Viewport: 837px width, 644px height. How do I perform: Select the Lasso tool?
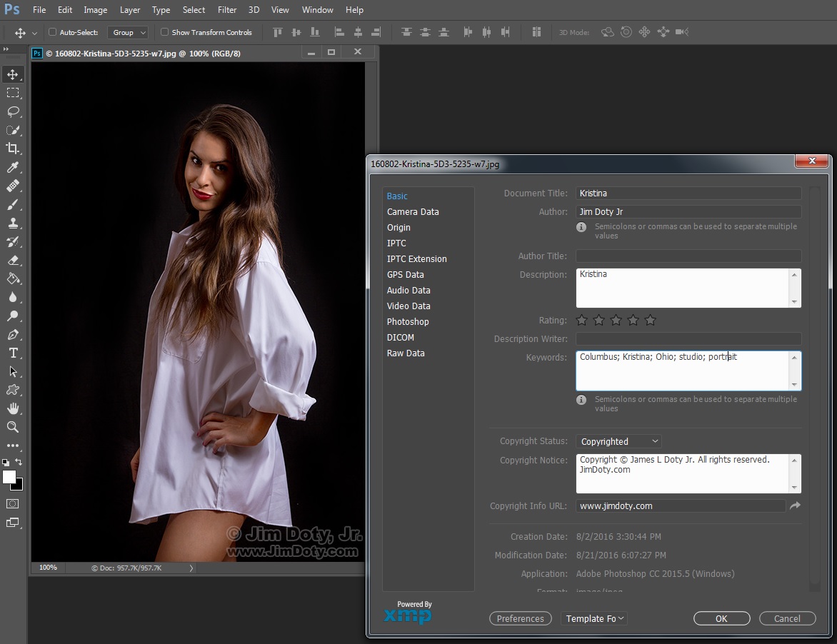point(13,111)
